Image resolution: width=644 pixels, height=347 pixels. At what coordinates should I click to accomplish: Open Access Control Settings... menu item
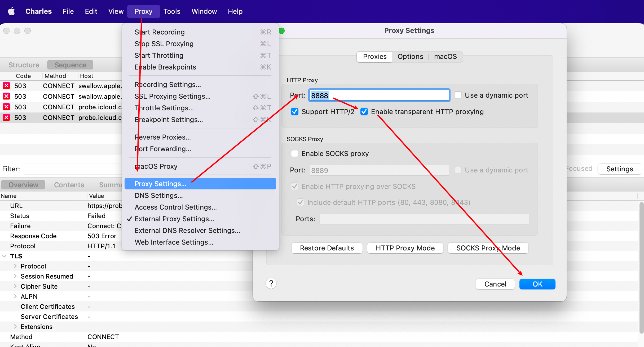tap(200, 207)
